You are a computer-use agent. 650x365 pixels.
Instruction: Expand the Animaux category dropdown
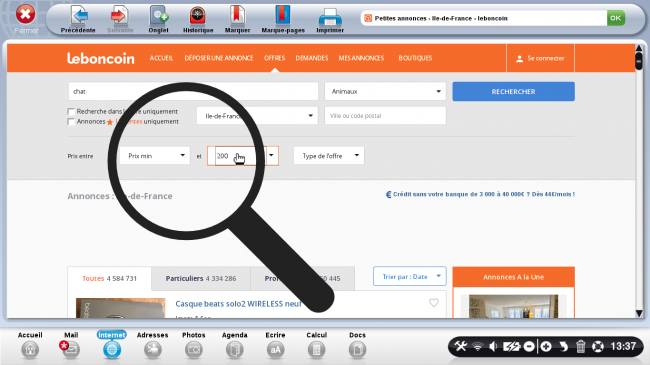385,91
